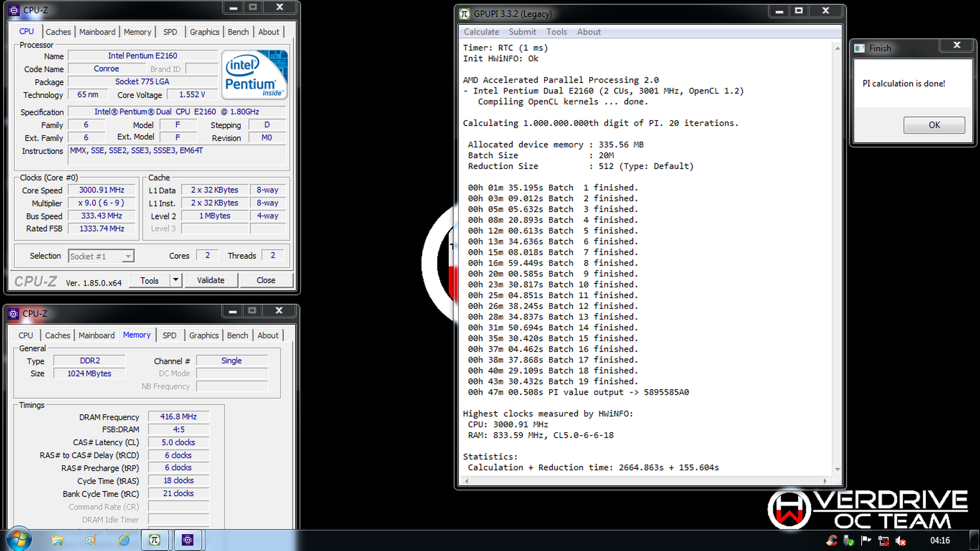
Task: Open the SPD tab in lower CPU-Z window
Action: [x=169, y=336]
